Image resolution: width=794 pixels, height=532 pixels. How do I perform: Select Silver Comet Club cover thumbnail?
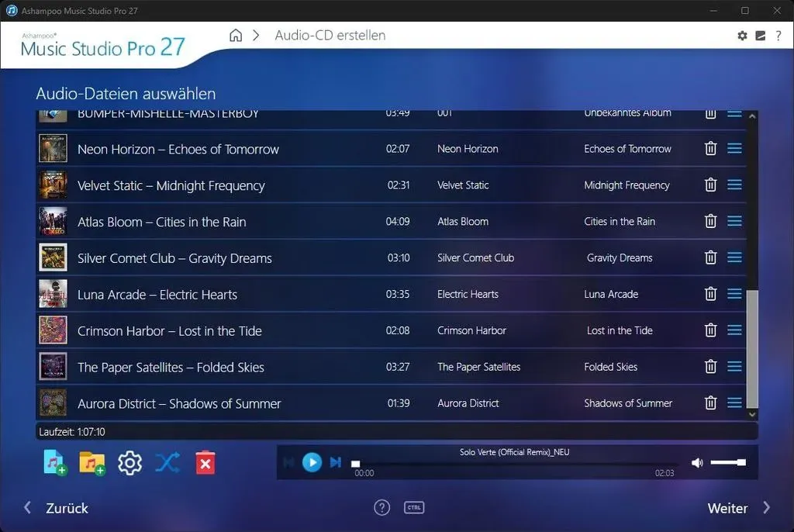[x=54, y=258]
